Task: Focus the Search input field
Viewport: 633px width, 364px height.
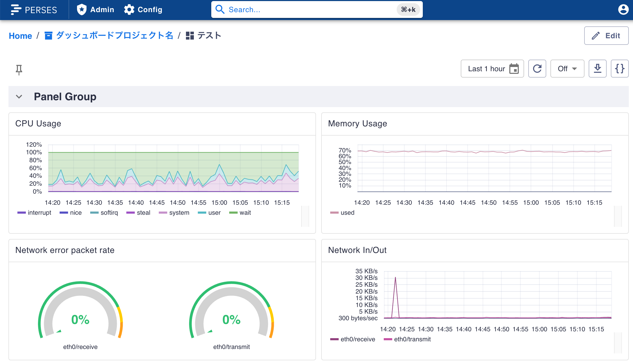Action: point(311,10)
